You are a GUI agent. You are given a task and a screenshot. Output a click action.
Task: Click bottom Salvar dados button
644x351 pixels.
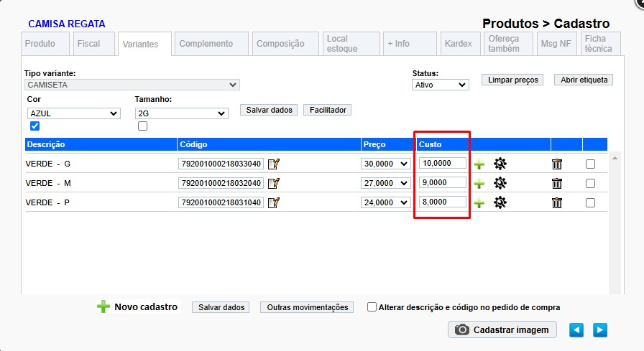pos(221,307)
